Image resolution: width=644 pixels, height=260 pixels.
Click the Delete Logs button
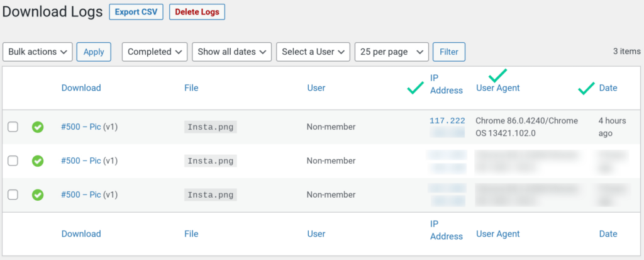click(197, 12)
